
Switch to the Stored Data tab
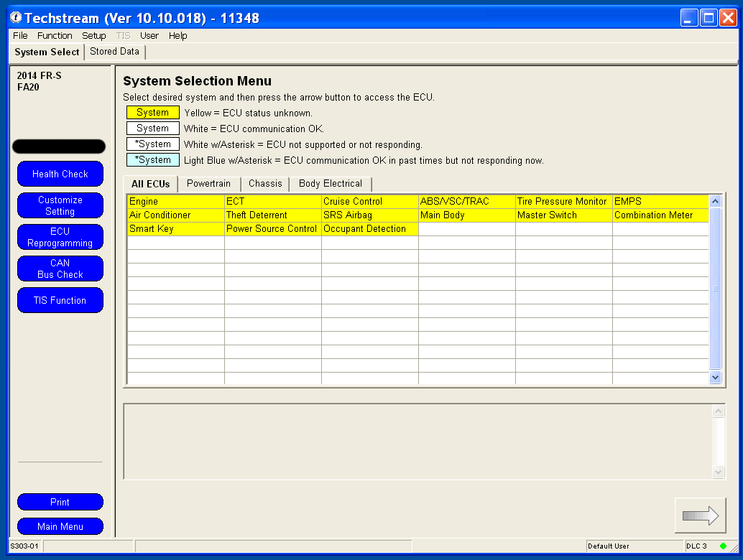(114, 52)
